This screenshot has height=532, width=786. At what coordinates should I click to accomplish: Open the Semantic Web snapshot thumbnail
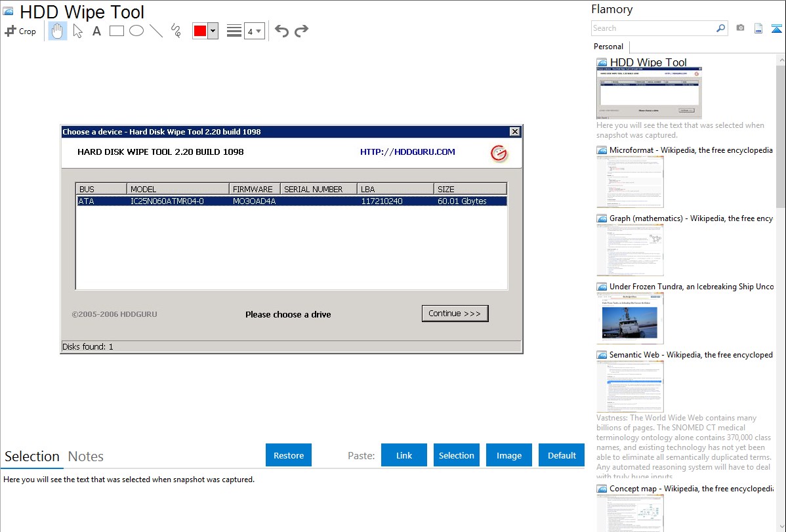click(x=630, y=386)
